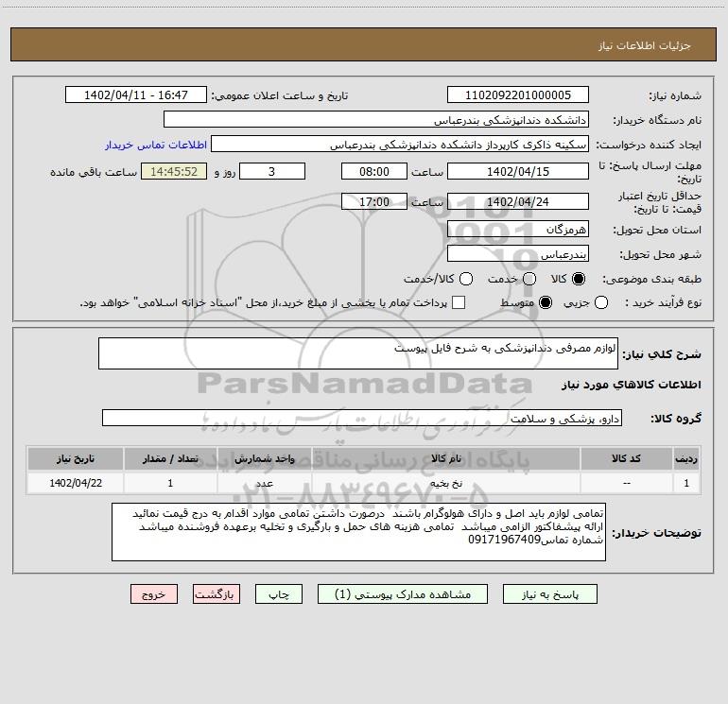Click the واحد شمارش column header
This screenshot has height=704, width=728.
264,459
